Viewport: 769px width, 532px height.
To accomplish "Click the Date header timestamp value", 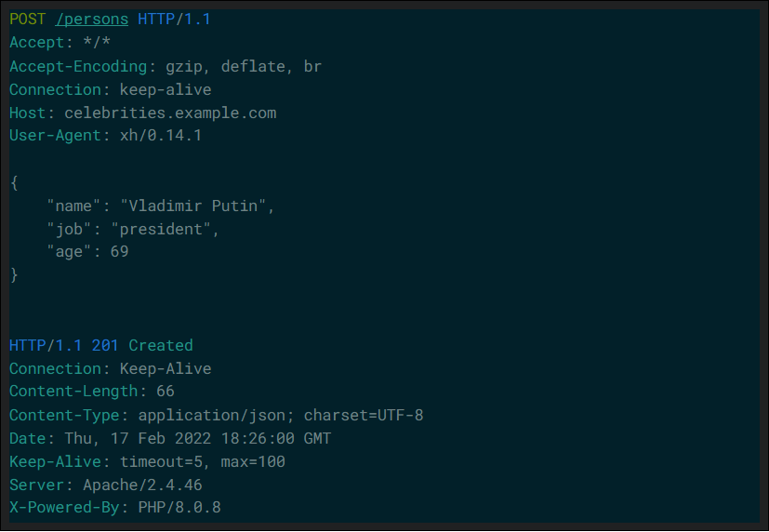I will [198, 438].
